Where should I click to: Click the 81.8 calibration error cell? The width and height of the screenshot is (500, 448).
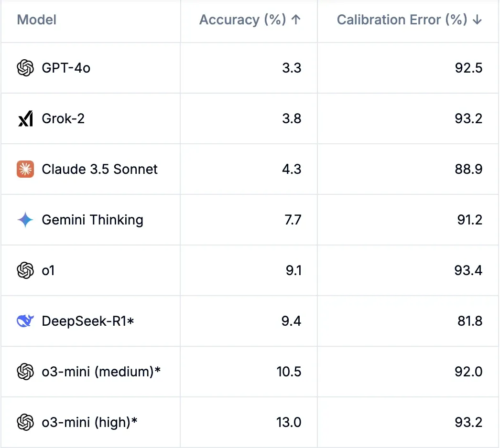[x=469, y=321]
